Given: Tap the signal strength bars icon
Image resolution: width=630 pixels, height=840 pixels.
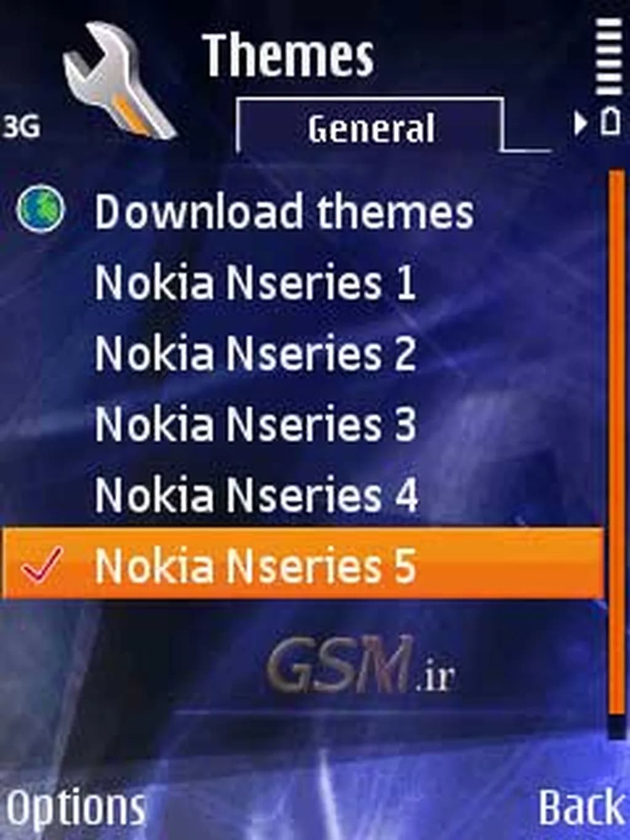Looking at the screenshot, I should 608,55.
